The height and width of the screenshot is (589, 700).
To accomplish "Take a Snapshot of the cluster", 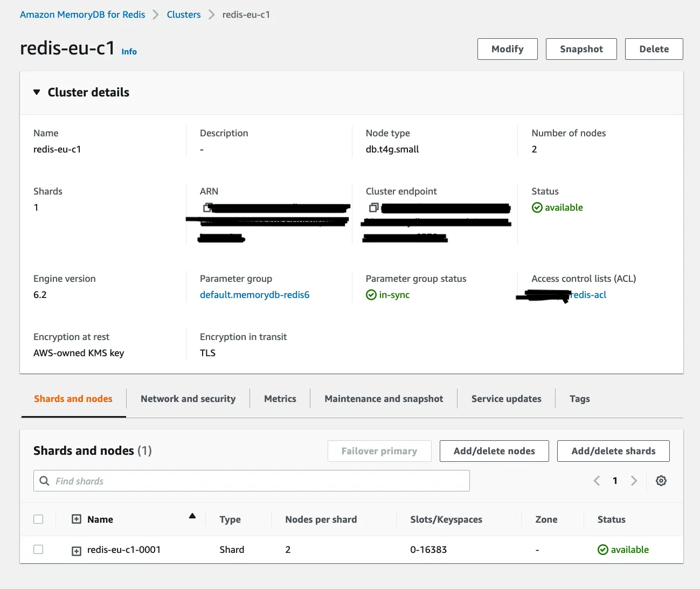I will pyautogui.click(x=581, y=49).
